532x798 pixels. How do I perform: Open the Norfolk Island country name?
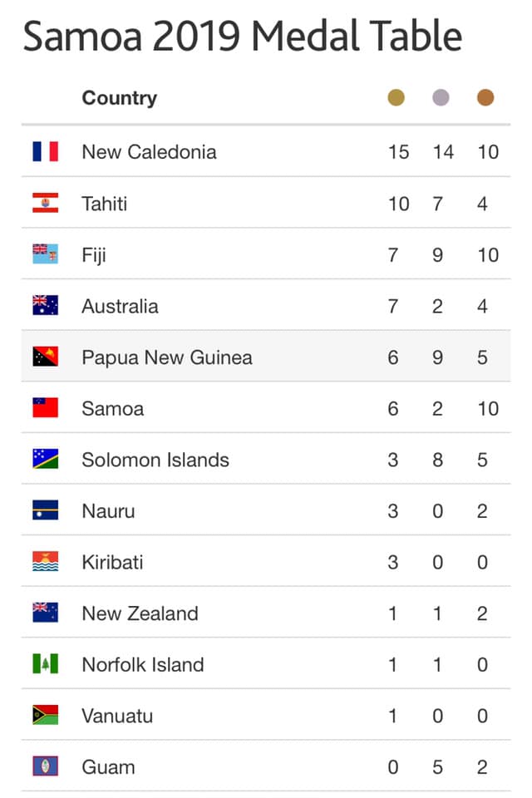pyautogui.click(x=143, y=665)
